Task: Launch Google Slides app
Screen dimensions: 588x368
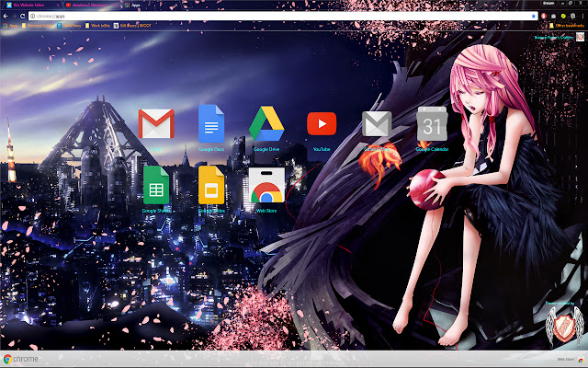Action: point(211,185)
